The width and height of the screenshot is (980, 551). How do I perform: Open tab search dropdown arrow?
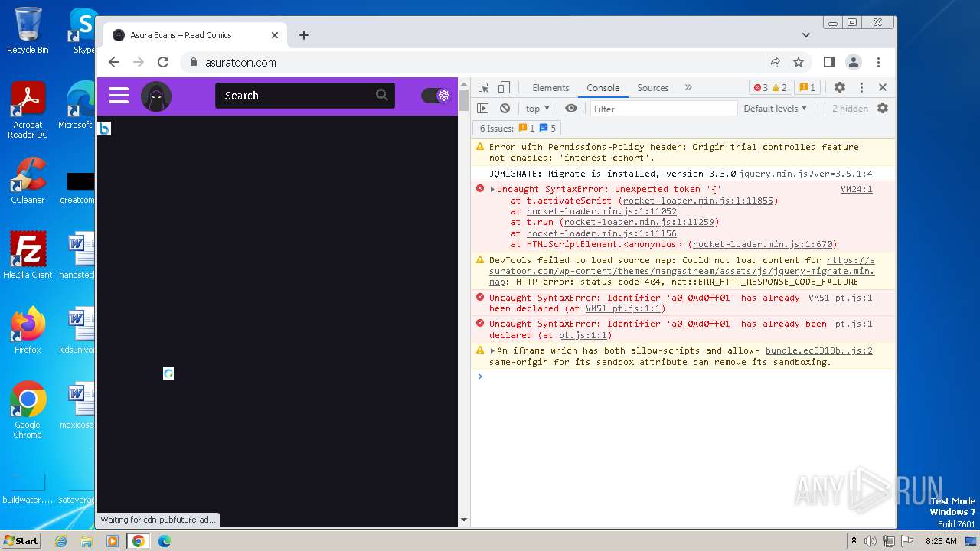point(805,35)
